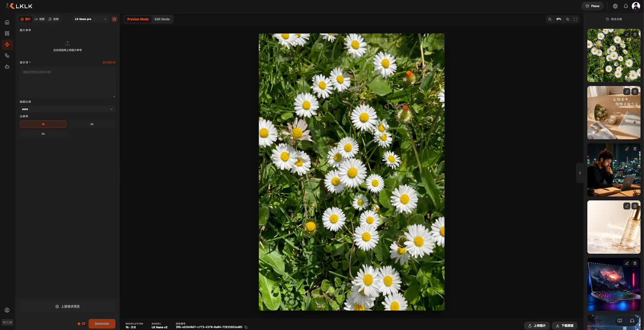Open the language globe icon
Viewport: 644px width, 330px height.
615,6
